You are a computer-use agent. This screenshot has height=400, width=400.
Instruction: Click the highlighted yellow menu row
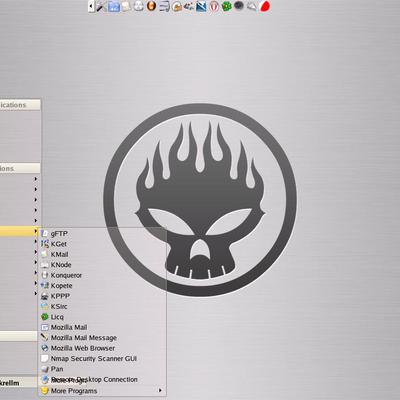tap(19, 231)
